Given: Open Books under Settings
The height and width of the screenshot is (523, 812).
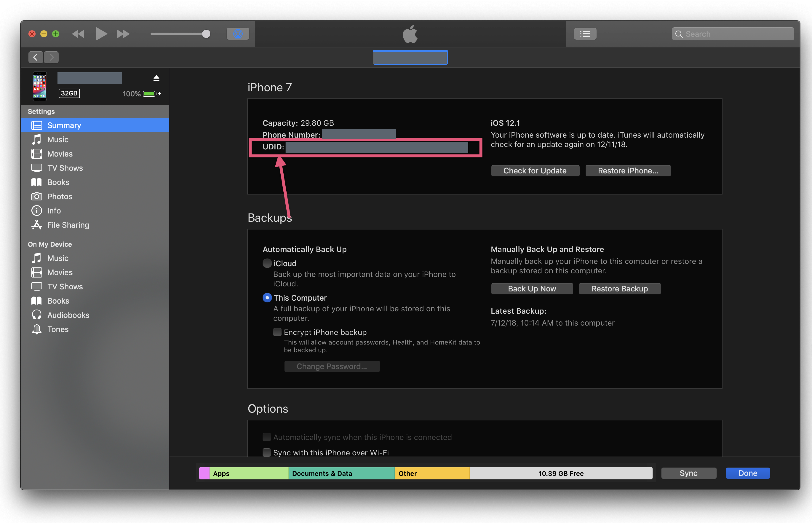Looking at the screenshot, I should coord(95,182).
